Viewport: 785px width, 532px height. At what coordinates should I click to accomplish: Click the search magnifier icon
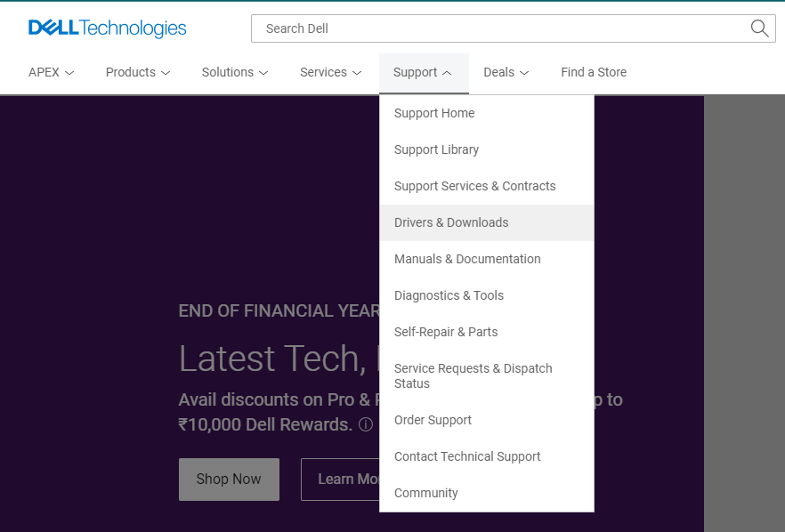click(758, 28)
